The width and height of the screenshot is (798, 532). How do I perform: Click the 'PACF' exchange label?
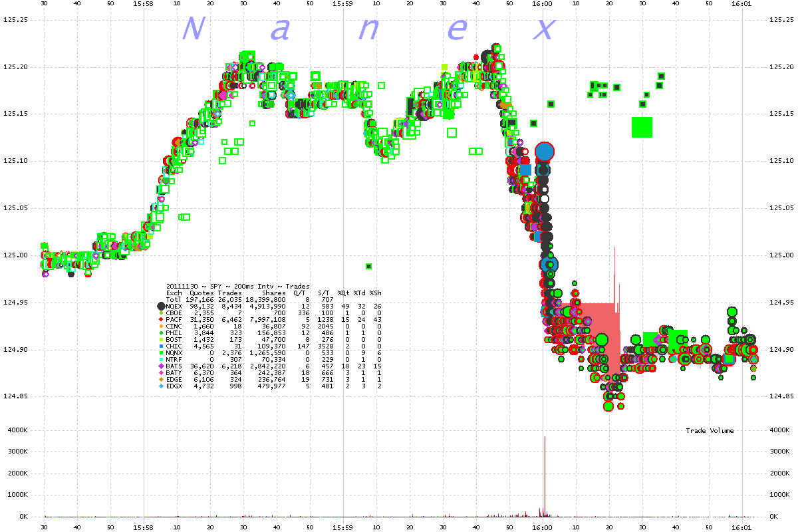174,319
